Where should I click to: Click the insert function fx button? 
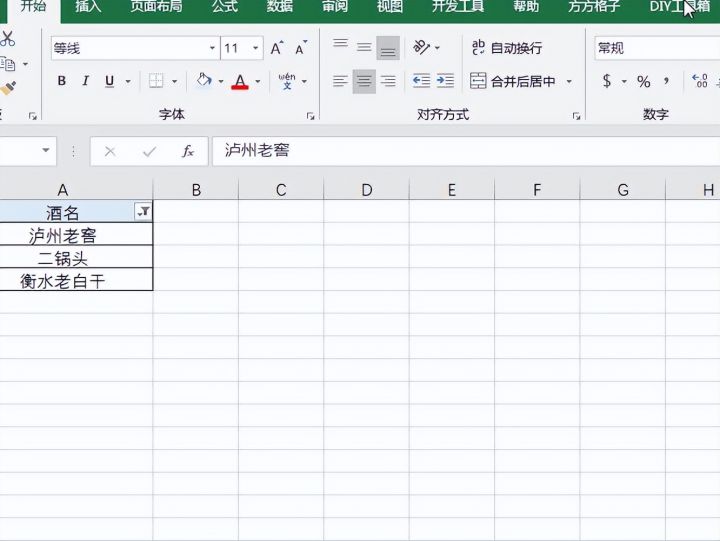pos(188,151)
